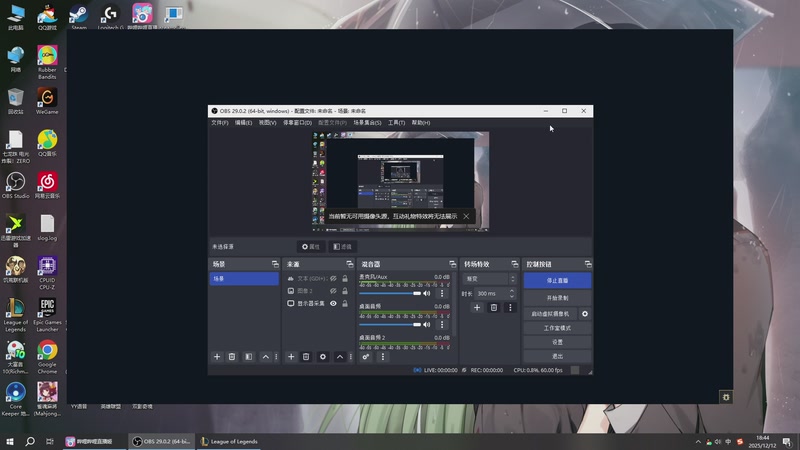Screen dimensions: 800x450
Task: Open the View (V) menu
Action: click(267, 123)
